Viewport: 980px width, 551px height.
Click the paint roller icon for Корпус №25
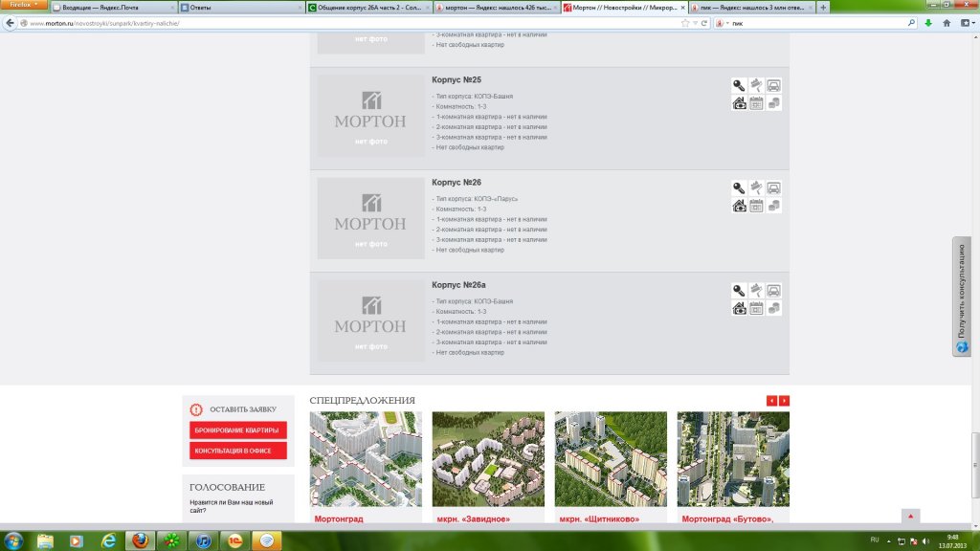(756, 85)
